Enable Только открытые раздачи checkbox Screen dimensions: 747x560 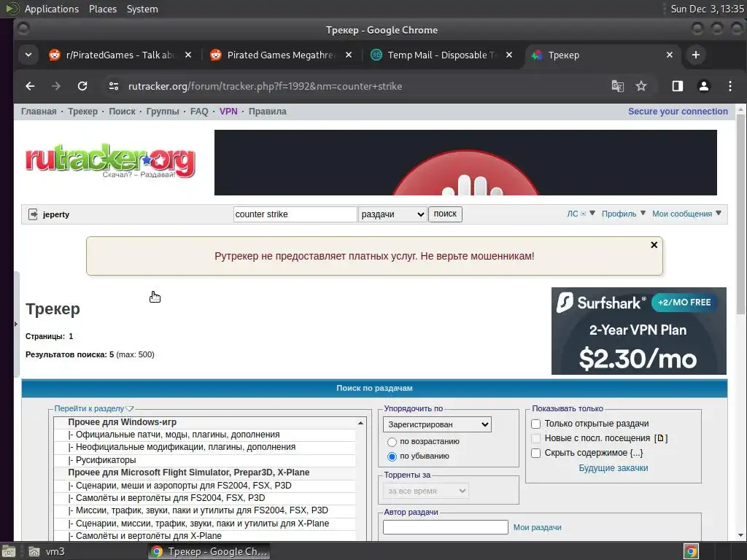tap(536, 424)
